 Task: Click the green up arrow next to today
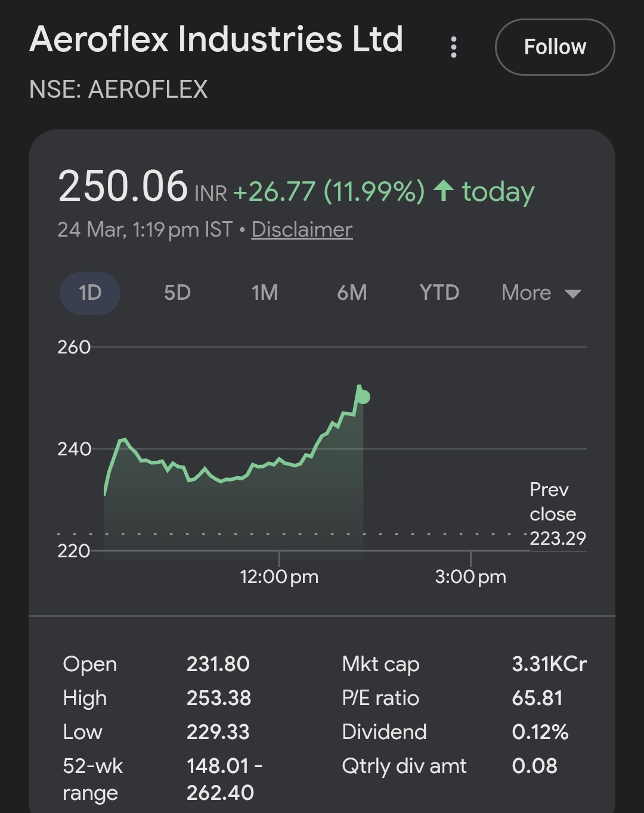point(443,191)
